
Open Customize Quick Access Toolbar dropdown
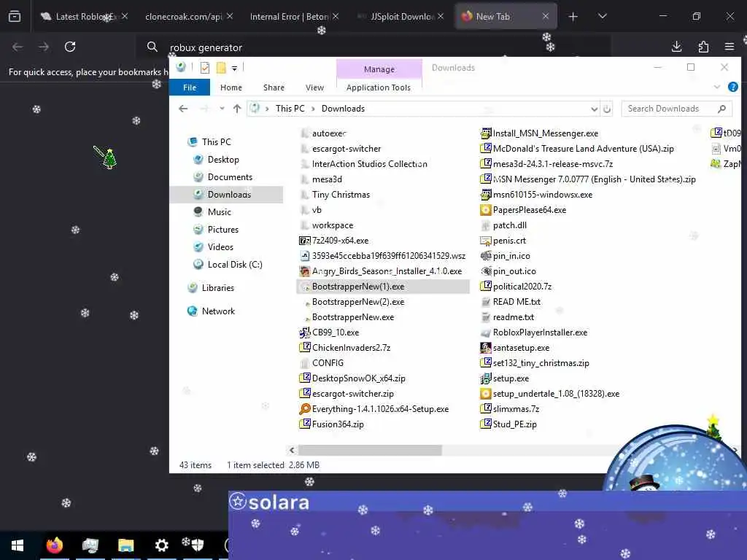click(x=234, y=68)
